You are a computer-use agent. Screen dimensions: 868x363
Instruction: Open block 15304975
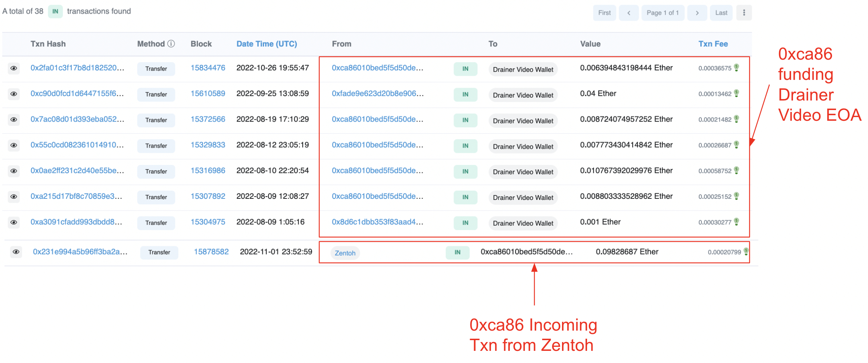208,222
